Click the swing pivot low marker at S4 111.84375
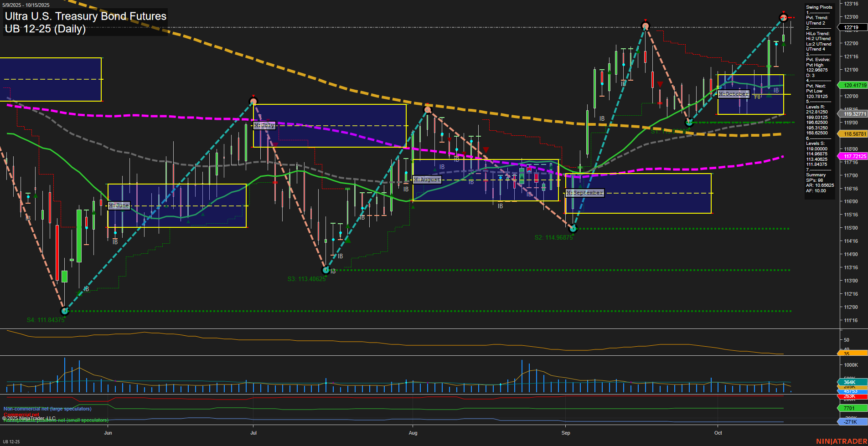868x446 pixels. pyautogui.click(x=65, y=311)
